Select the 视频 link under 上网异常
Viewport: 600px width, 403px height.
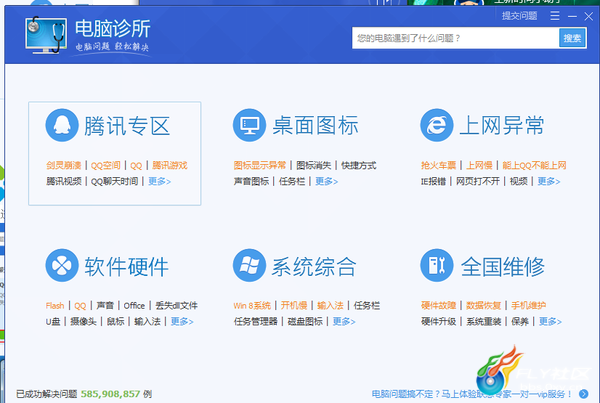point(518,181)
